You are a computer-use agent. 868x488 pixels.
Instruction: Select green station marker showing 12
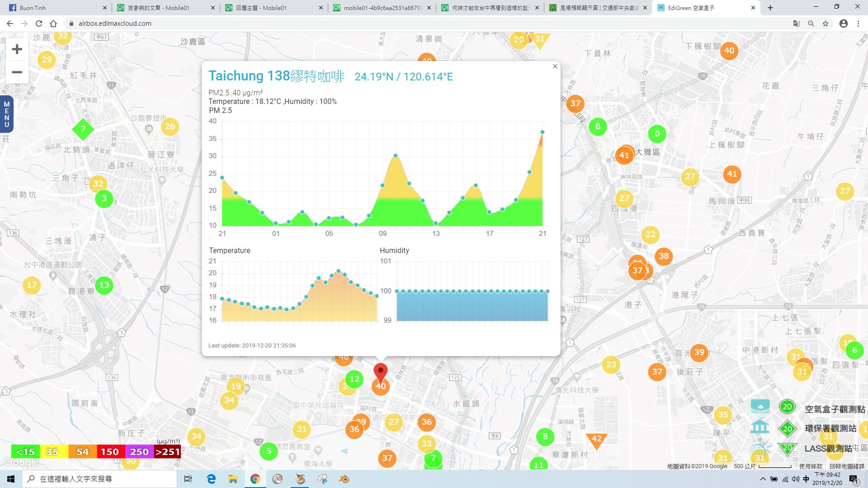[354, 380]
